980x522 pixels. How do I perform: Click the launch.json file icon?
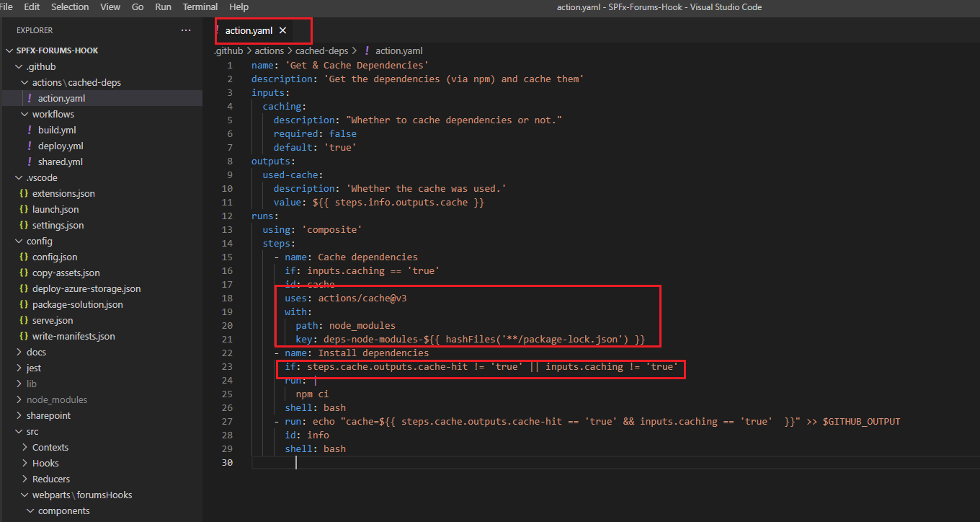click(24, 209)
